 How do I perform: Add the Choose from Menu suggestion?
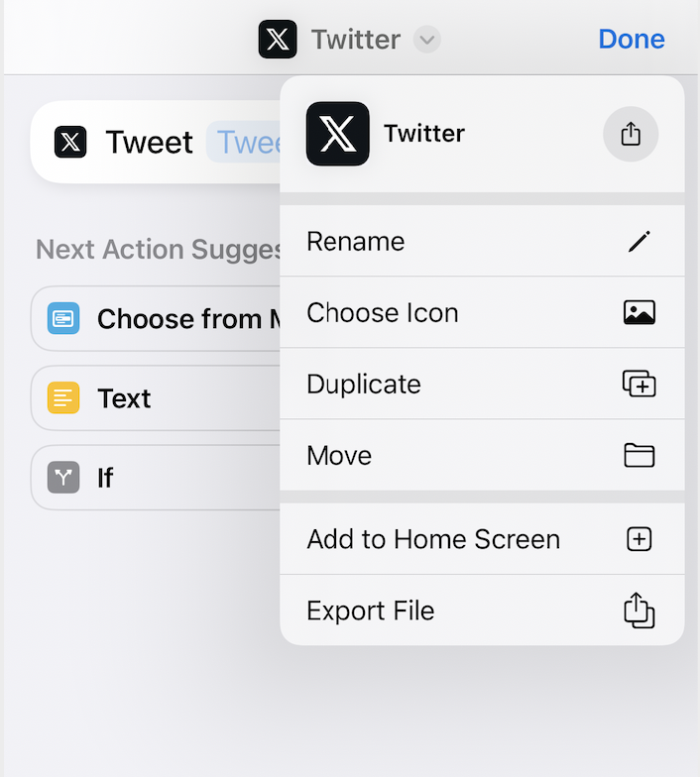coord(156,319)
